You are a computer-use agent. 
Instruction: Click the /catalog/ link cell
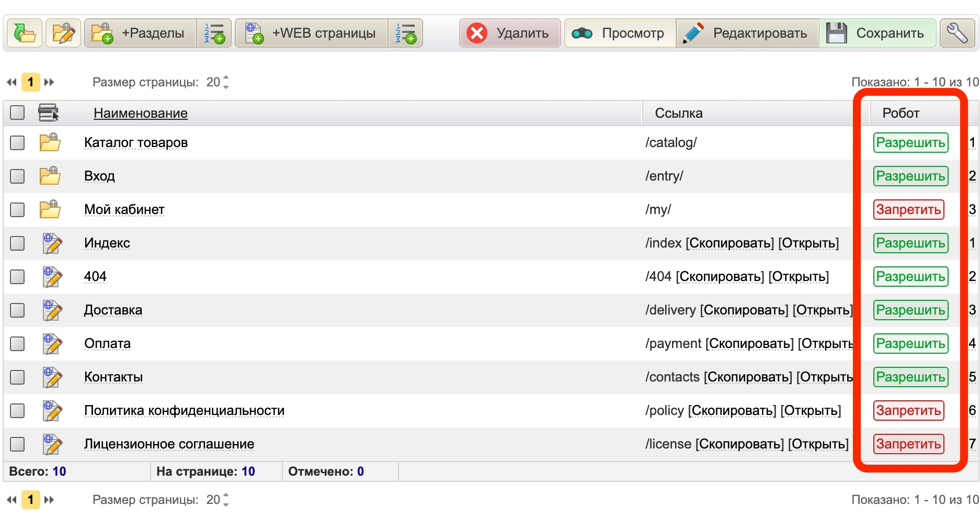[671, 143]
